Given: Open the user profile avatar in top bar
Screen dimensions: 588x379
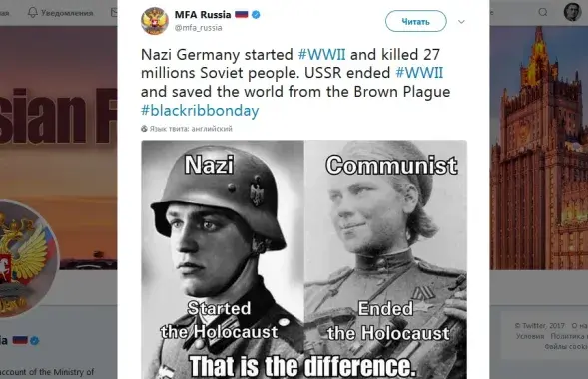Looking at the screenshot, I should click(x=572, y=12).
